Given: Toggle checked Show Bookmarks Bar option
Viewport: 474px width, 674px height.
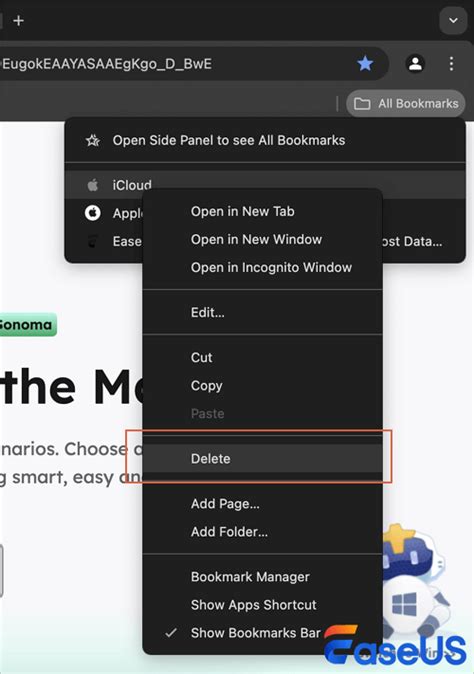Looking at the screenshot, I should tap(263, 633).
